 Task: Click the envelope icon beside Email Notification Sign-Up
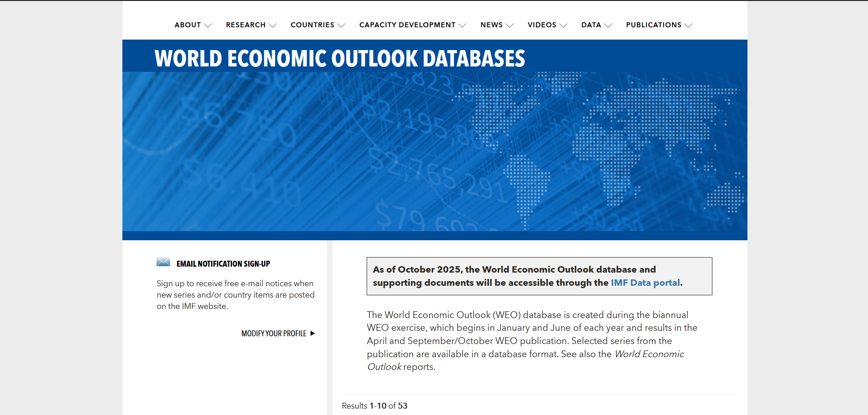click(163, 262)
